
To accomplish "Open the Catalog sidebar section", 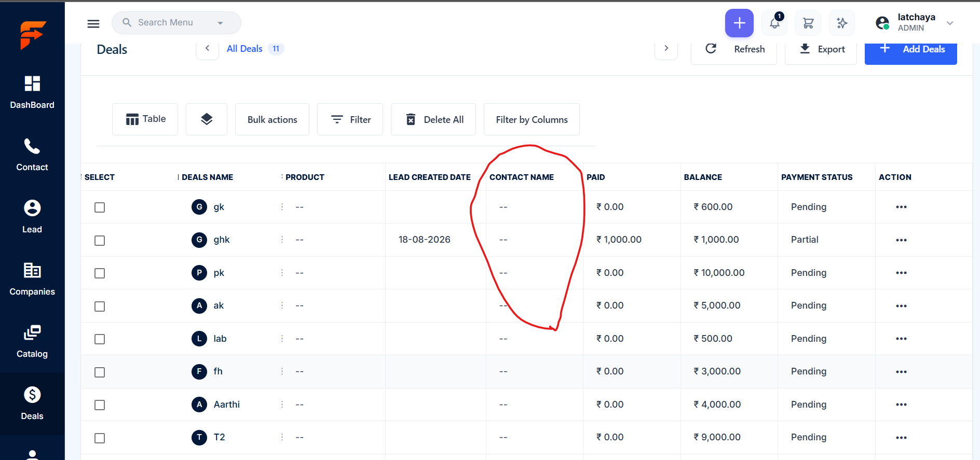I will tap(32, 342).
